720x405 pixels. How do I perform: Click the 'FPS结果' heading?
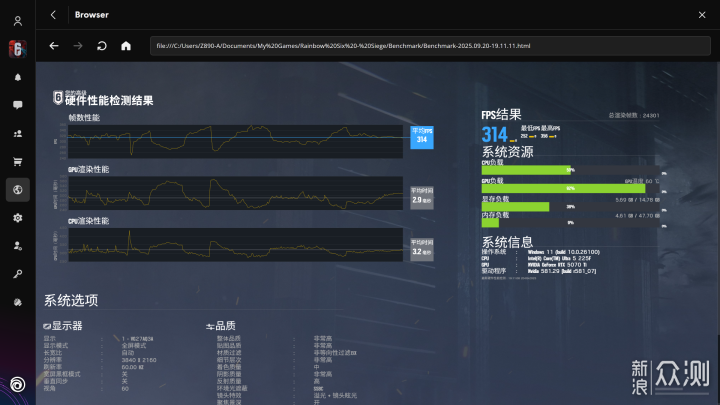pos(501,115)
